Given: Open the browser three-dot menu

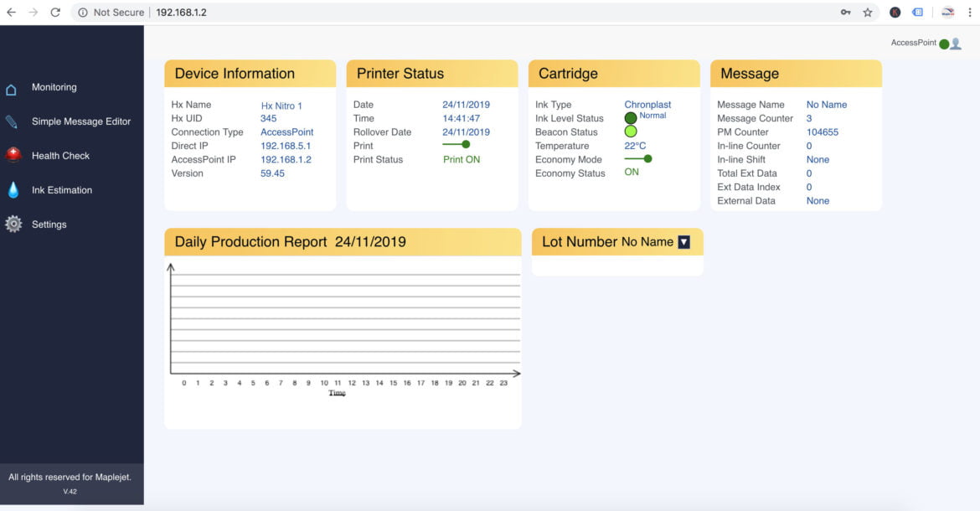Looking at the screenshot, I should pos(967,13).
